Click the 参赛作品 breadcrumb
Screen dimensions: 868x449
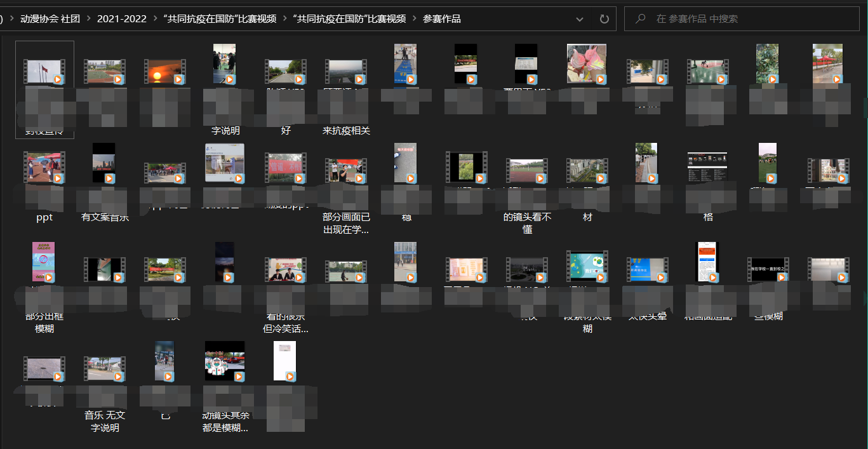coord(442,19)
